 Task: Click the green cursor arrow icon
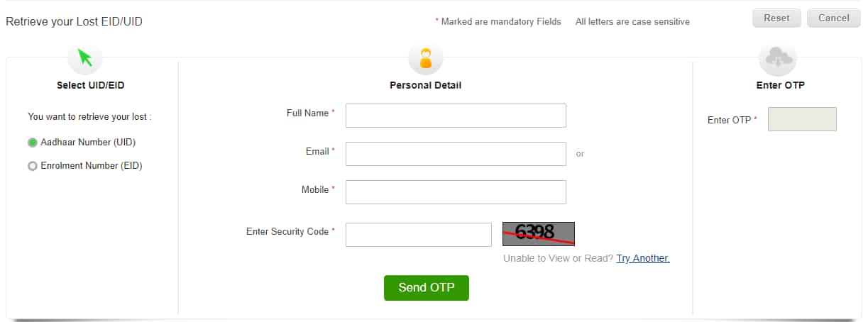[85, 57]
